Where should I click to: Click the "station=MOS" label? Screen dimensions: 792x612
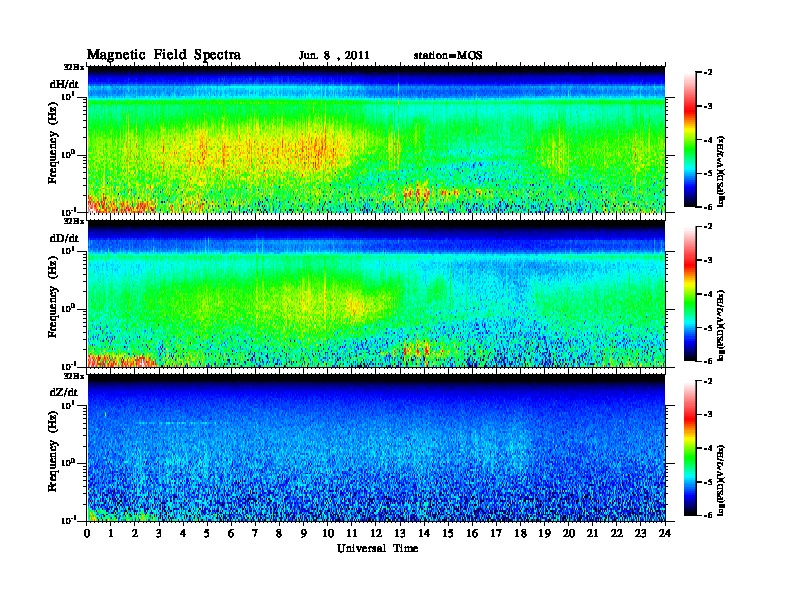[x=448, y=56]
